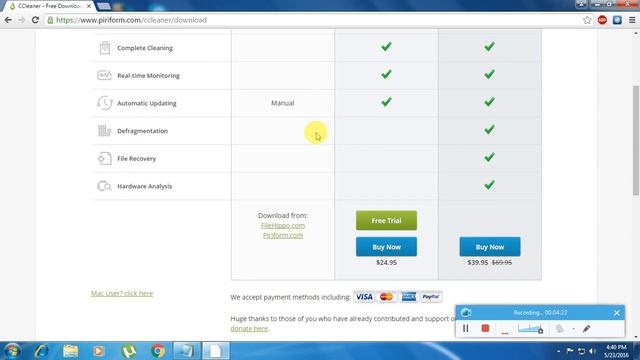Select the pencil annotation tool in recorder
The width and height of the screenshot is (640, 360).
pyautogui.click(x=587, y=329)
